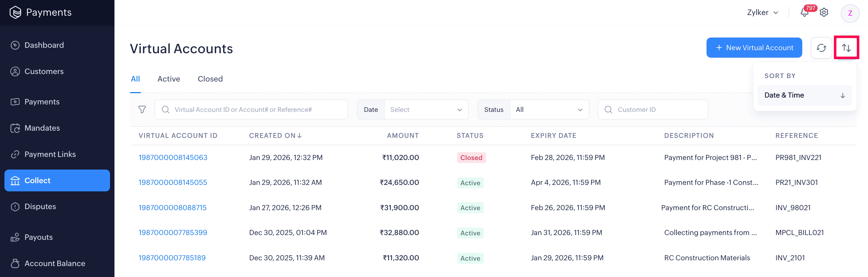Image resolution: width=868 pixels, height=277 pixels.
Task: Open virtual account 1987000008145063
Action: coord(173,158)
